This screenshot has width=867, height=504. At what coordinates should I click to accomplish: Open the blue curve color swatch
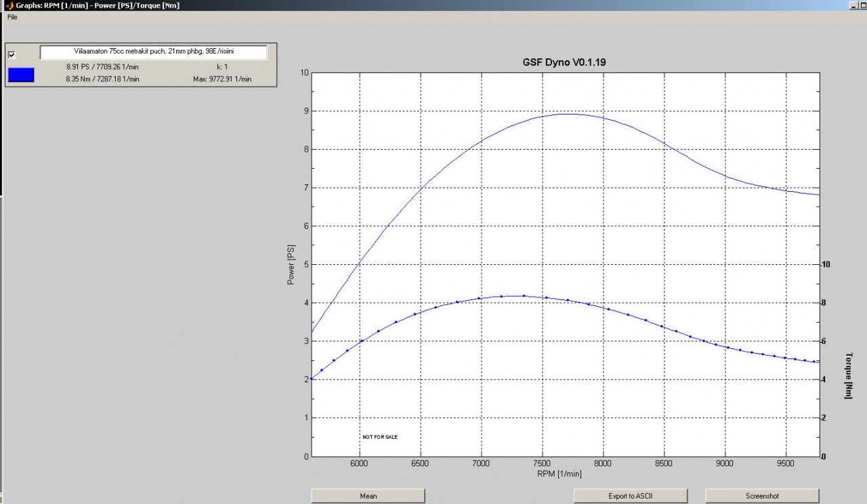coord(20,75)
